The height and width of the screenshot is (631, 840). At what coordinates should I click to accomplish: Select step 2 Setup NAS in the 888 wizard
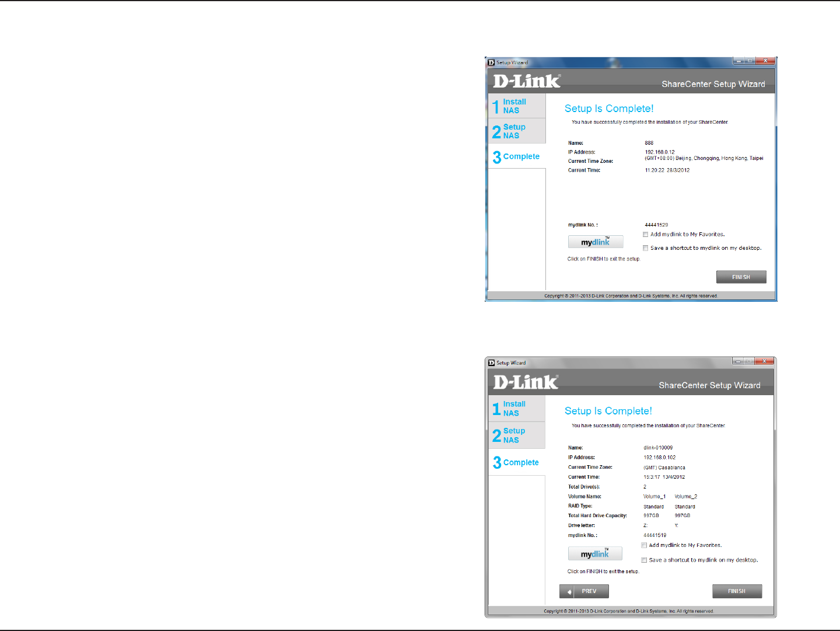[517, 131]
